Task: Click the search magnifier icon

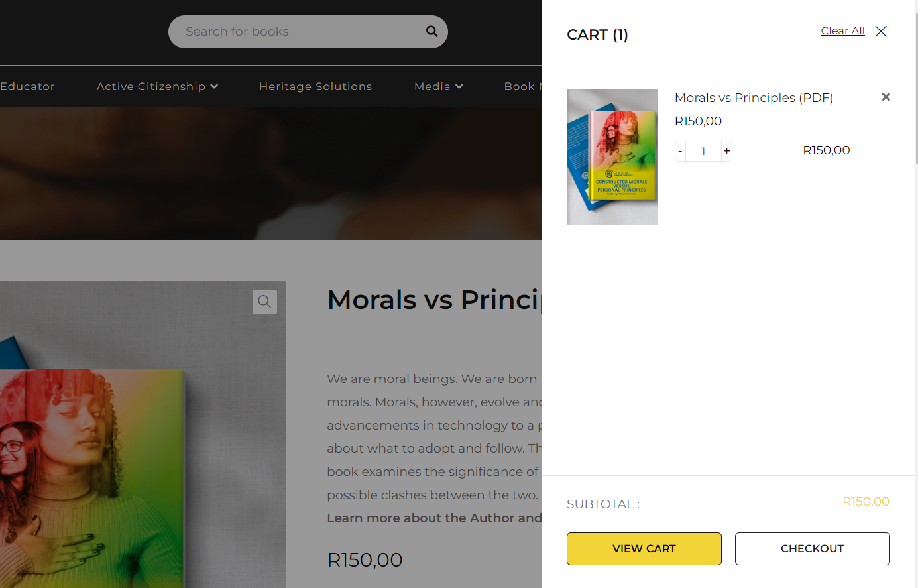Action: tap(431, 31)
